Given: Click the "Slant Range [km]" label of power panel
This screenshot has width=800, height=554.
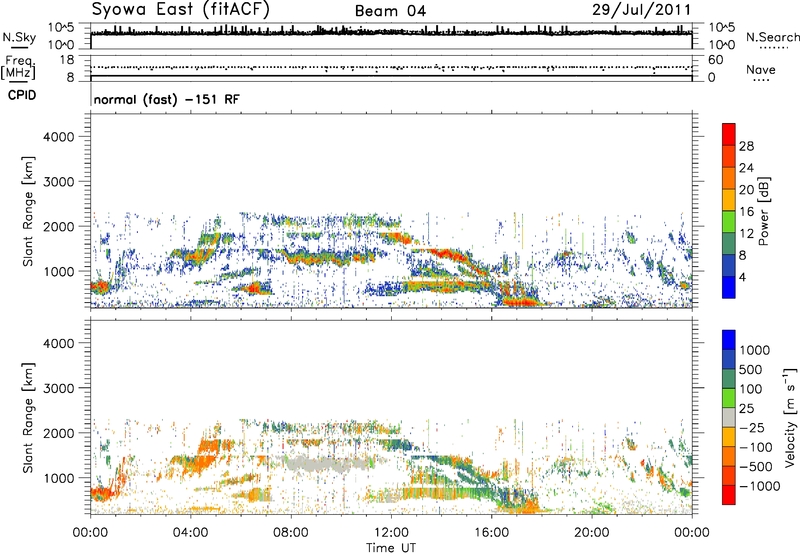Looking at the screenshot, I should pyautogui.click(x=28, y=211).
